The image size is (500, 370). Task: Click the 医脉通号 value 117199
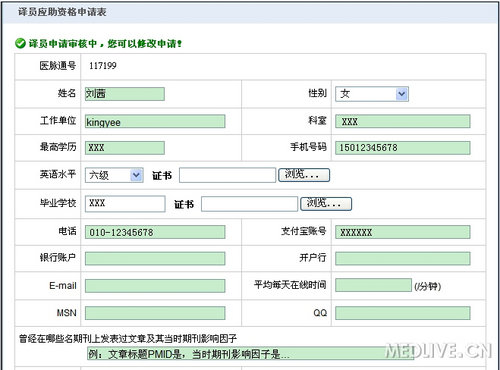click(103, 66)
